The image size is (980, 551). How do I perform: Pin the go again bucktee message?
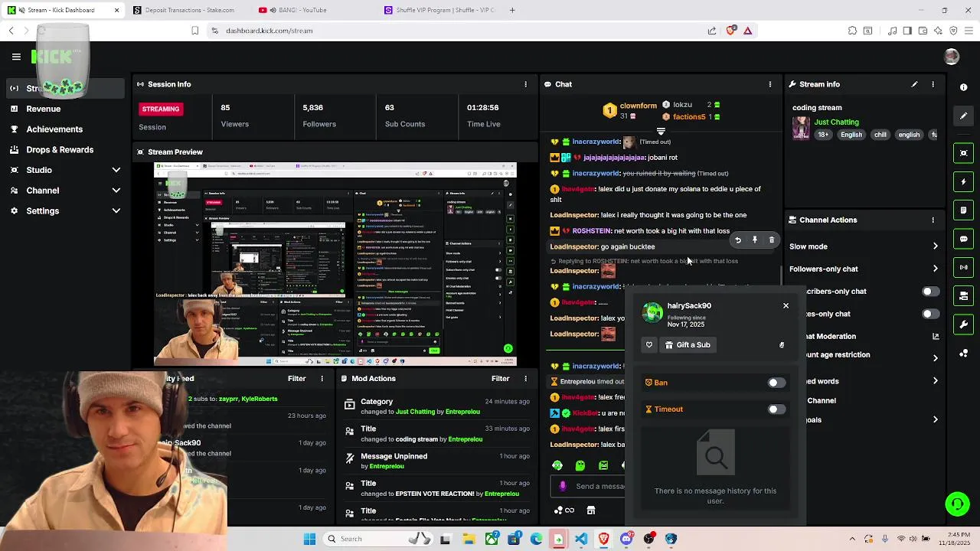tap(755, 240)
